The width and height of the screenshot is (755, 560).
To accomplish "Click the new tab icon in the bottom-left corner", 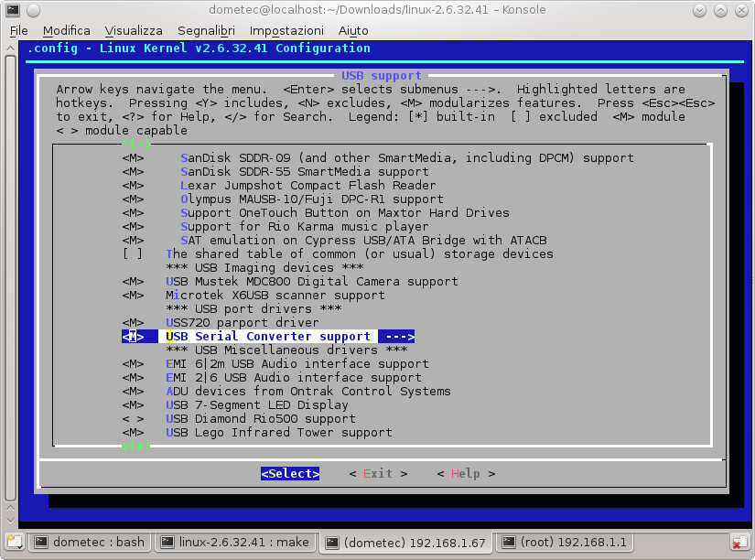I will pos(13,542).
